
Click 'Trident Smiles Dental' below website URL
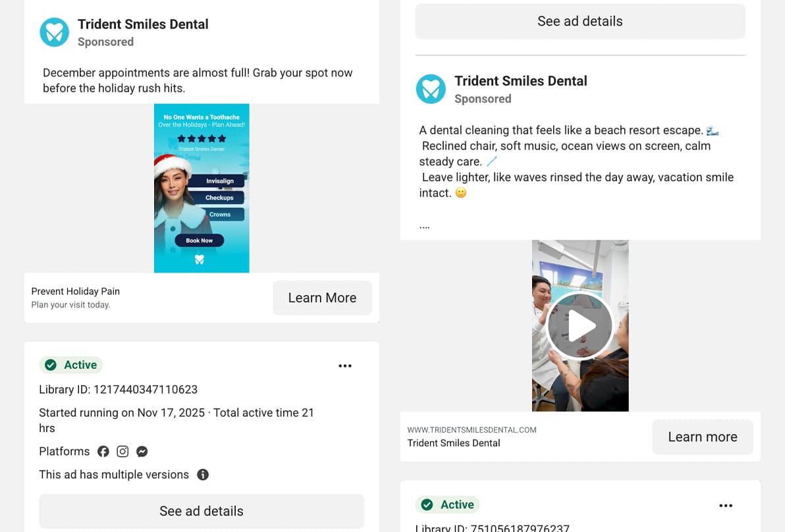[454, 443]
